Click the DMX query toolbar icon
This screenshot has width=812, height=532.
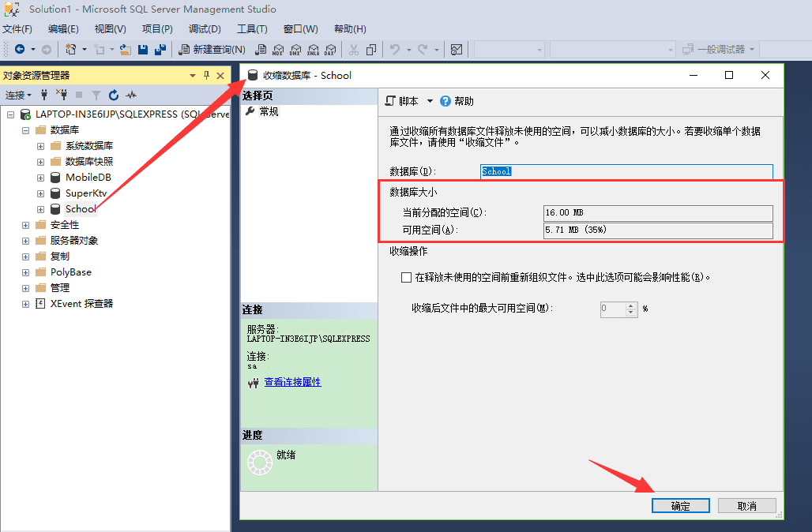click(295, 50)
